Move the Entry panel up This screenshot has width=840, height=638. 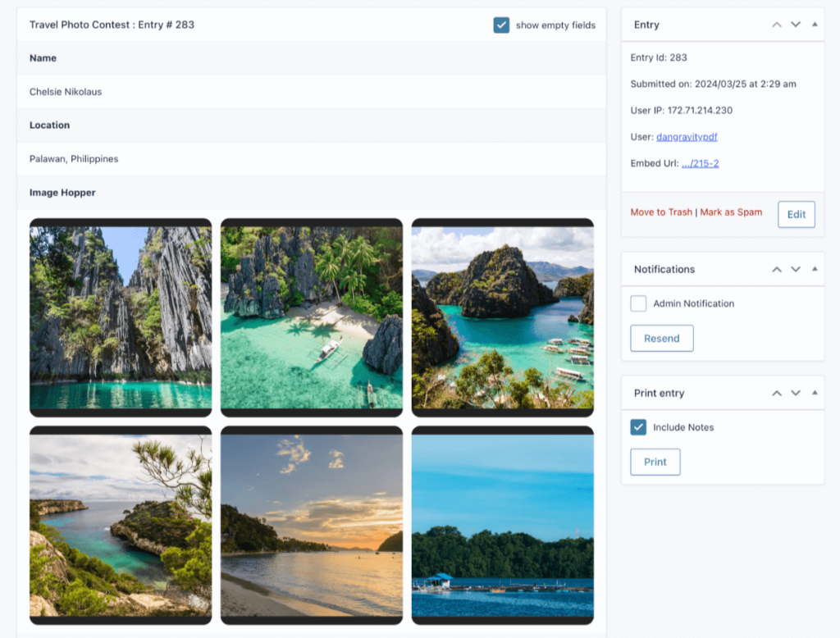coord(777,25)
